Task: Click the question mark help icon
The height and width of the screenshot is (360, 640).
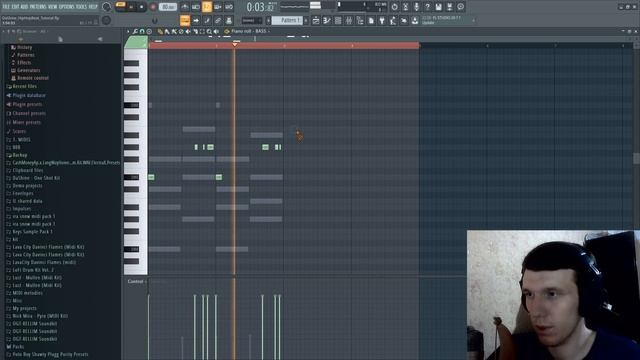Action: [x=427, y=7]
